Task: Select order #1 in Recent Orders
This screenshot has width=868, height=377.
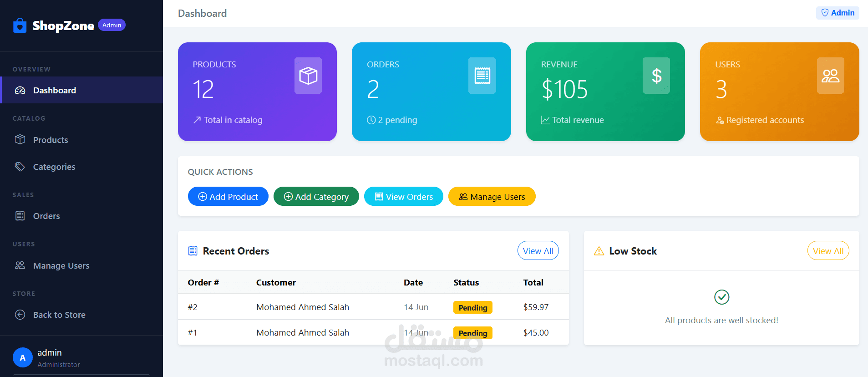Action: coord(373,332)
